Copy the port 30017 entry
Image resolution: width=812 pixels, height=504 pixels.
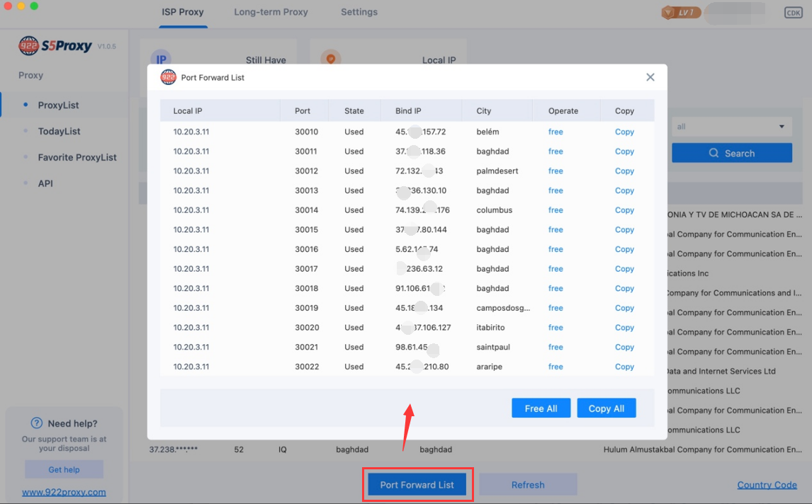click(x=624, y=269)
